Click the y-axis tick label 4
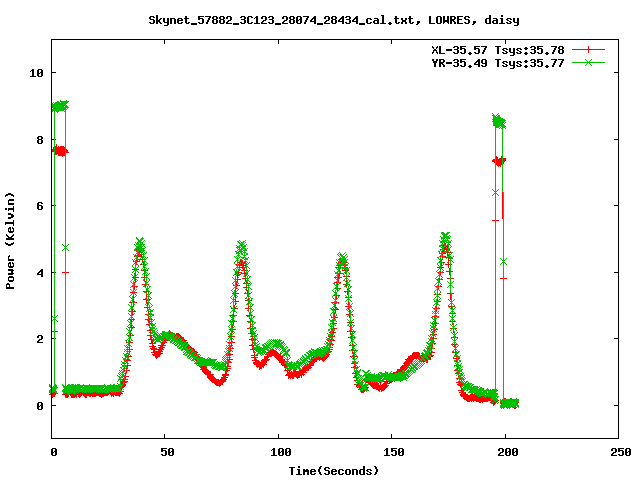Image resolution: width=640 pixels, height=480 pixels. click(39, 272)
